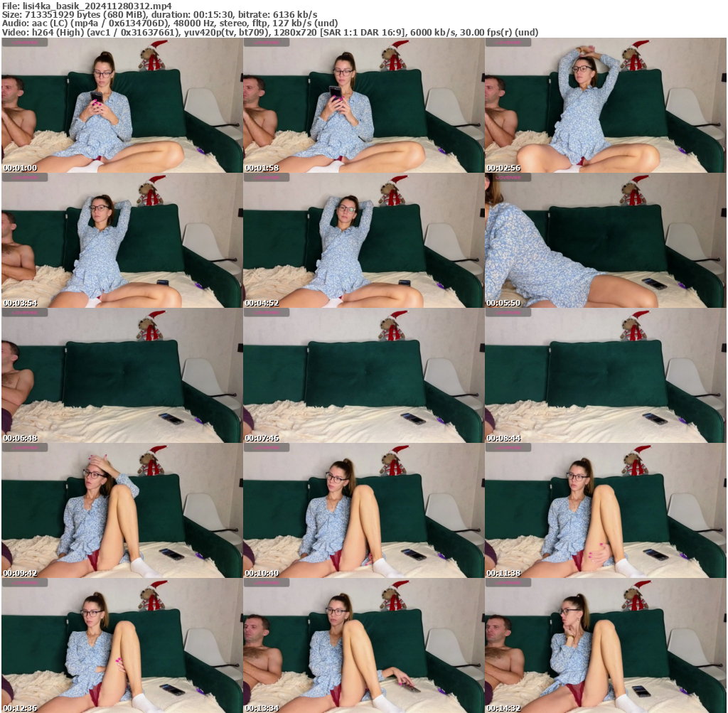Viewport: 728px width, 713px height.
Task: Open the thumbnail for frame 00:03:54
Action: coord(121,242)
